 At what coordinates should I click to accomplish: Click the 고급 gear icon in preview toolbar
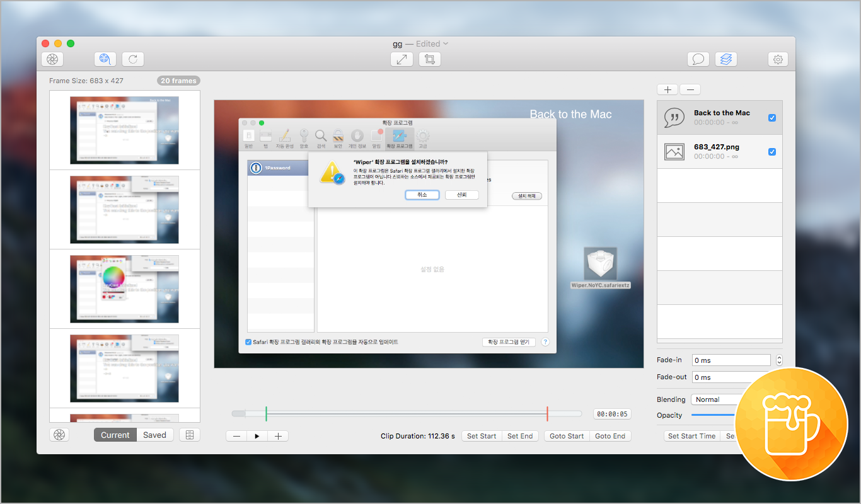tap(422, 136)
